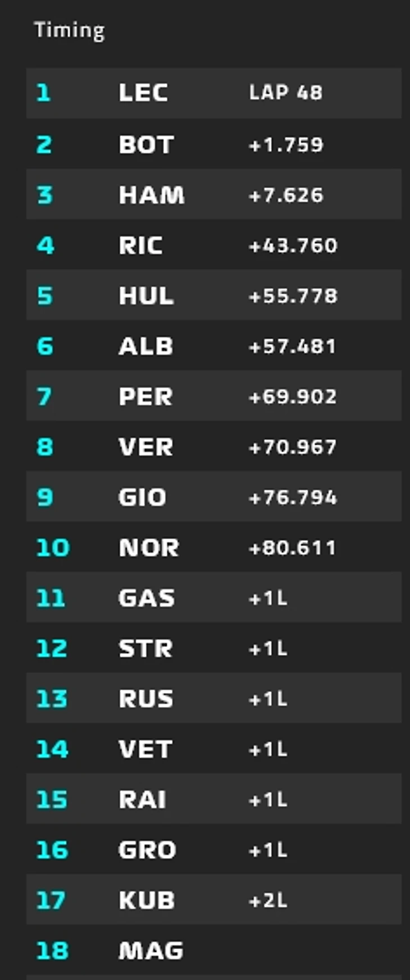Click HUL gap time +55.778

point(293,296)
